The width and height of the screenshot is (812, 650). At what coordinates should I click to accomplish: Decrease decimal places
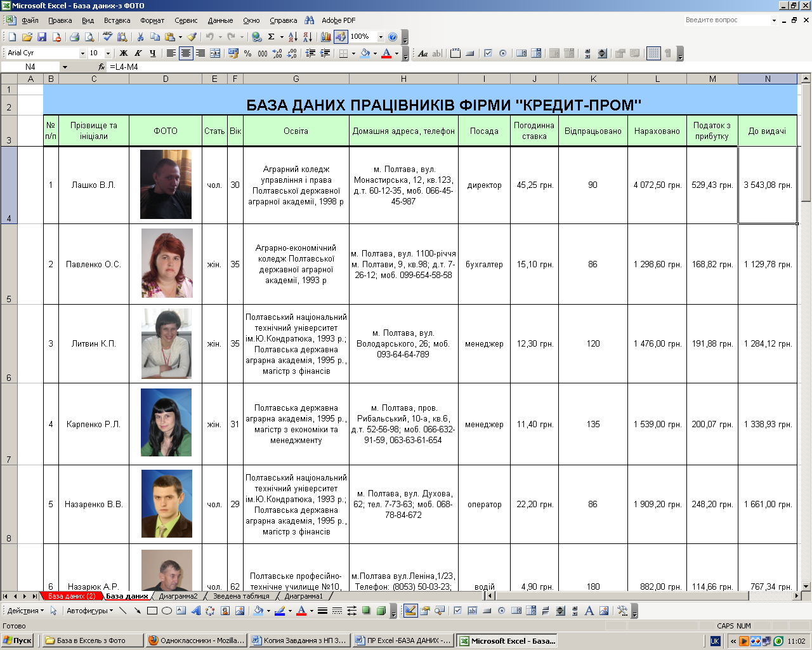pos(292,53)
